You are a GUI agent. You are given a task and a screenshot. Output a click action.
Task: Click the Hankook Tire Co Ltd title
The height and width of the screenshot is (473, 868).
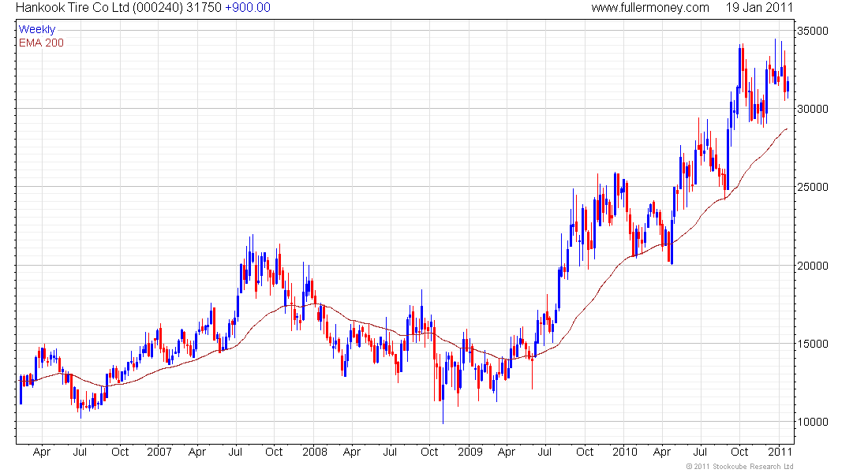coord(71,8)
